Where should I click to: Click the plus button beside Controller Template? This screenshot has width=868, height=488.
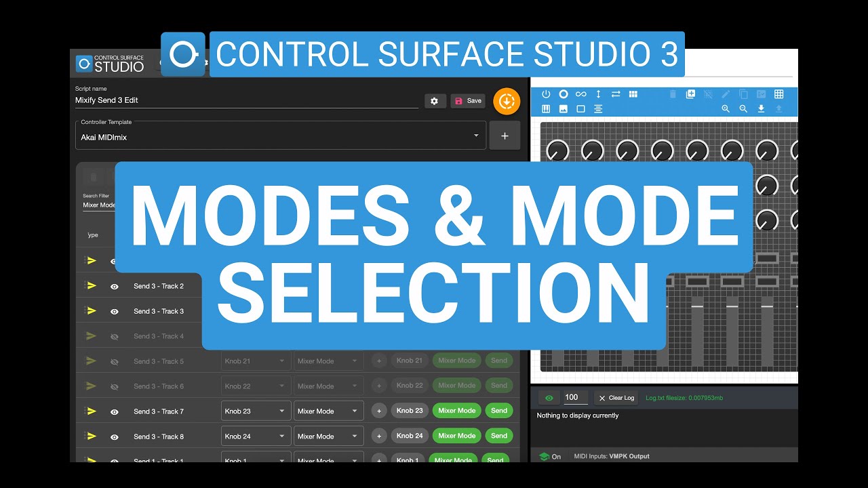[x=505, y=136]
